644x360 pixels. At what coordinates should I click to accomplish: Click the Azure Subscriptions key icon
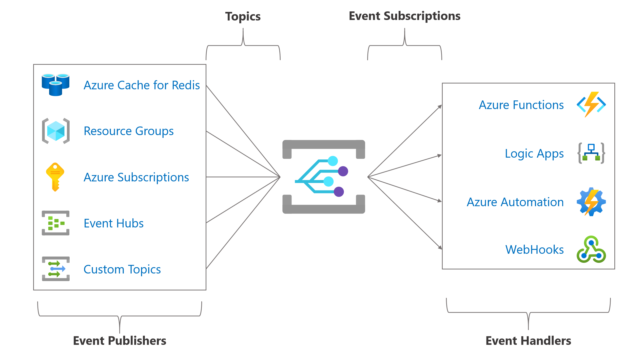point(56,173)
